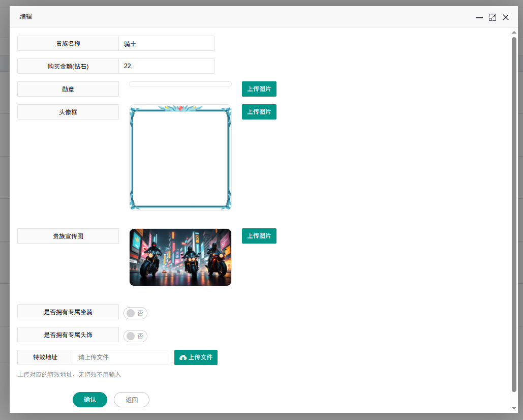Click the scrollbar up arrow
The height and width of the screenshot is (420, 523).
point(514,33)
